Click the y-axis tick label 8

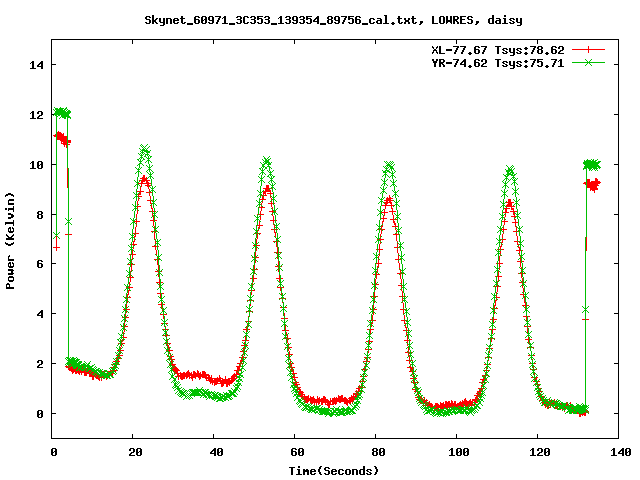pyautogui.click(x=40, y=214)
